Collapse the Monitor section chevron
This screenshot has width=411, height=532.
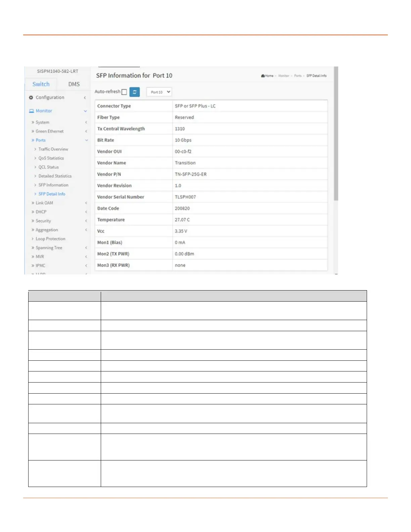85,111
